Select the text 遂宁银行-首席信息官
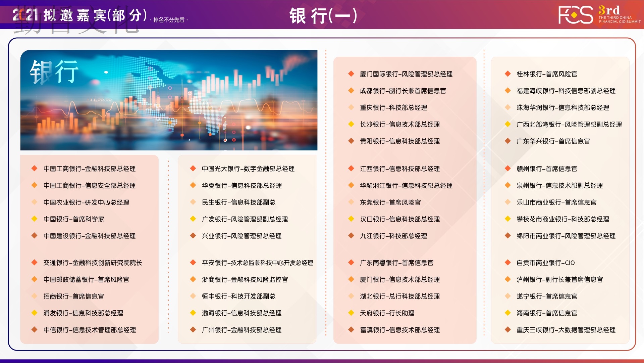The image size is (644, 363). (547, 296)
